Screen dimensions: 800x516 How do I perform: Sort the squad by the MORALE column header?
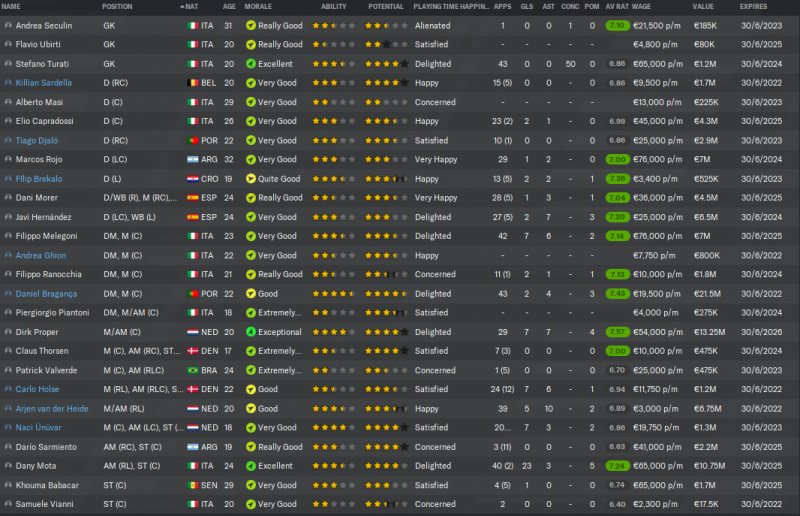(x=258, y=7)
